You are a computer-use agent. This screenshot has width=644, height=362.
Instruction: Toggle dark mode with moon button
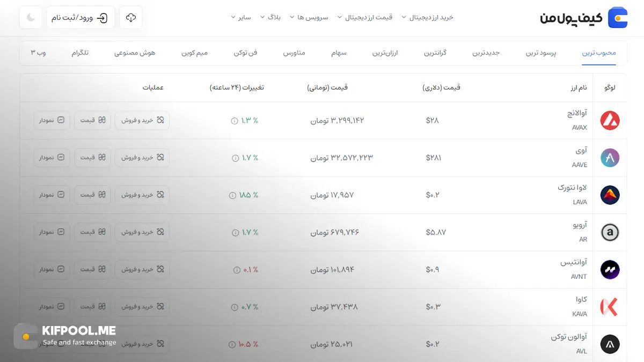pyautogui.click(x=31, y=18)
